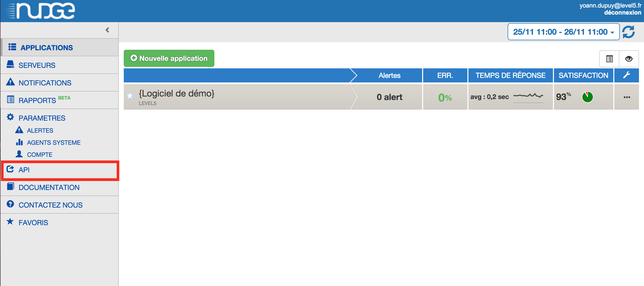Toggle the eye visibility view button
Viewport: 644px width, 286px height.
pyautogui.click(x=629, y=59)
